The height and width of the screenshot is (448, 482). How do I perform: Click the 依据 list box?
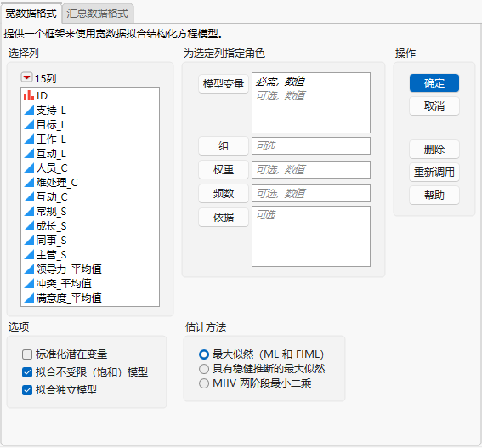[311, 236]
